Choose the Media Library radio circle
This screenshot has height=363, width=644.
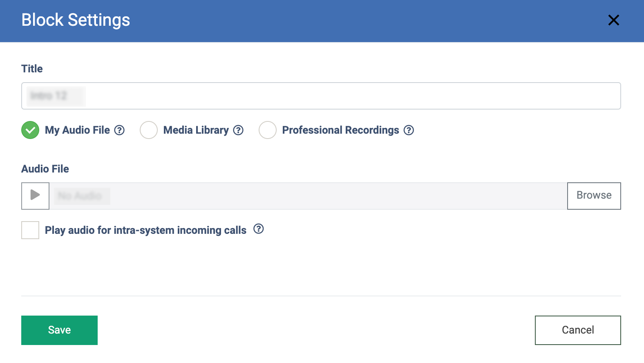pos(149,130)
